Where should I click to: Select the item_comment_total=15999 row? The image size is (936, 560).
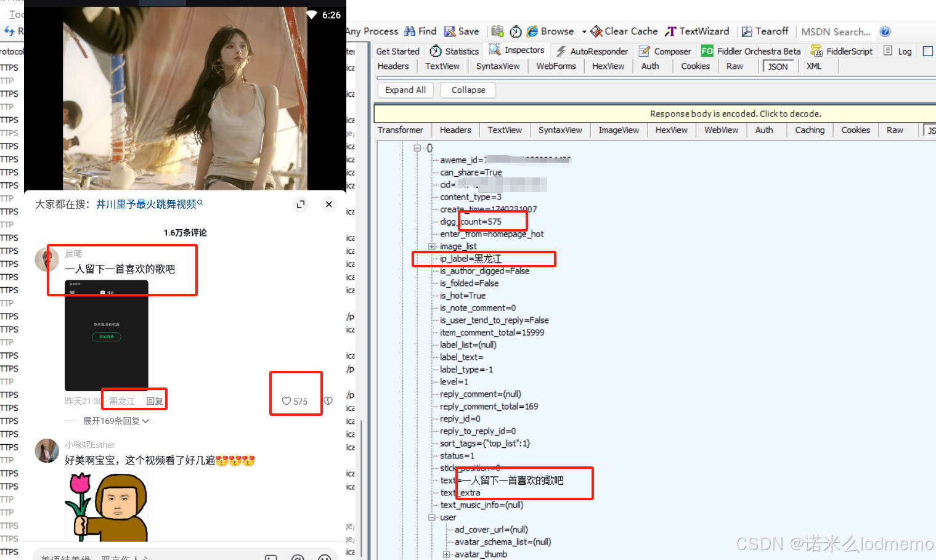pyautogui.click(x=492, y=333)
